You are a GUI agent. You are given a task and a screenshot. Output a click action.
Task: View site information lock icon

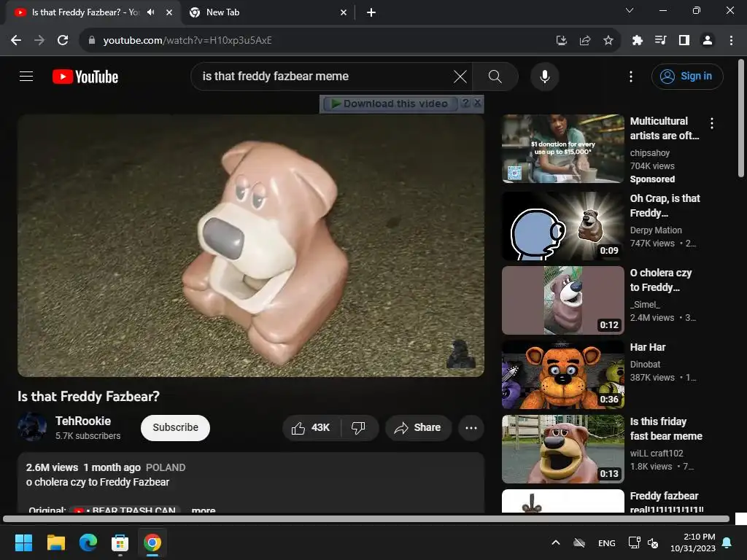point(92,41)
